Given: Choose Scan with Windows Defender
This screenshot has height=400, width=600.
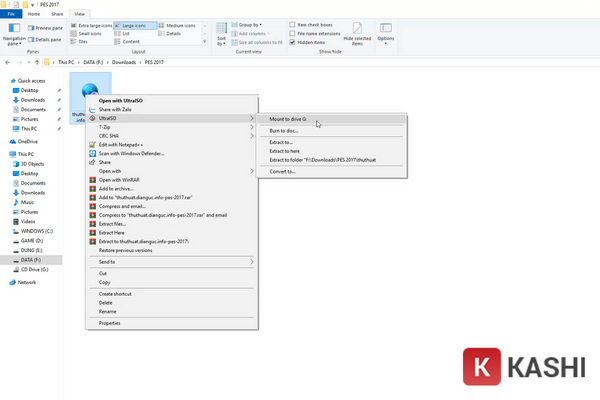Looking at the screenshot, I should click(138, 153).
